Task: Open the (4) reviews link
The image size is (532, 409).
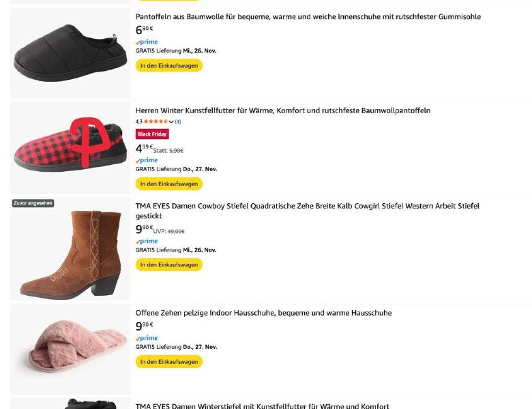Action: 178,122
